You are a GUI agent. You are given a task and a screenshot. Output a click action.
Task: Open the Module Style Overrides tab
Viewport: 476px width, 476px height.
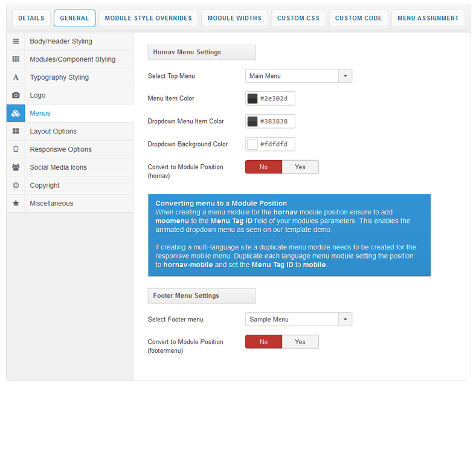tap(148, 18)
